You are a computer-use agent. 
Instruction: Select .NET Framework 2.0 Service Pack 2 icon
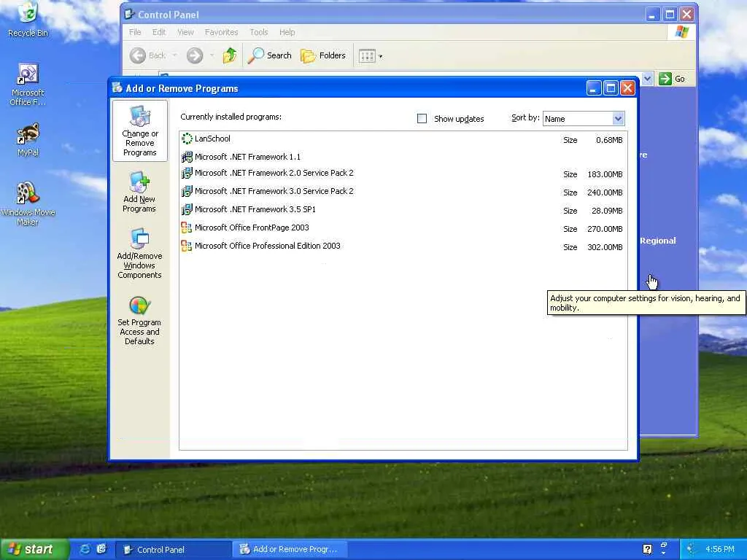click(187, 173)
